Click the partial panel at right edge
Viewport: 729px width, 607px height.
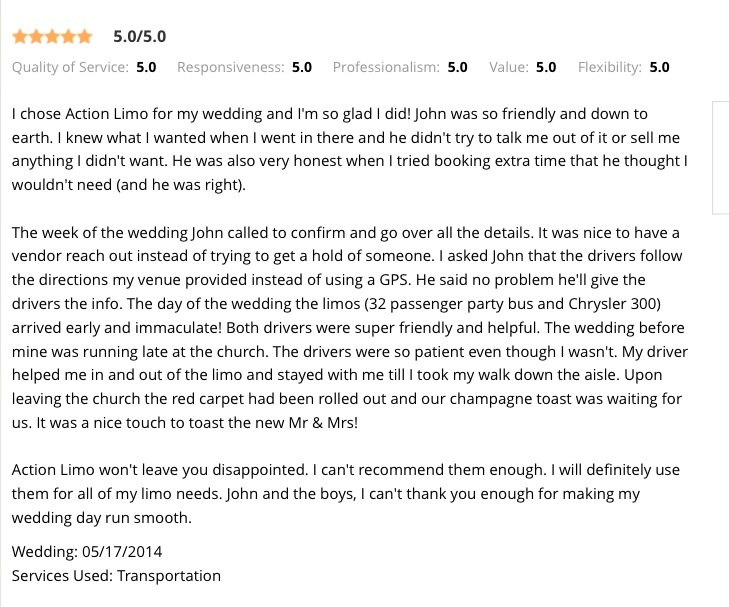[x=721, y=158]
